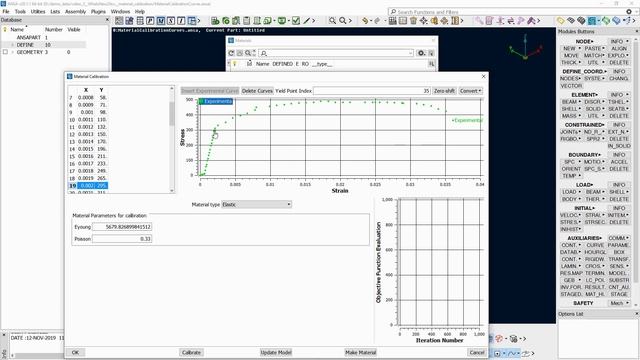
Task: Click the grid table toolbar icon
Action: coord(140,20)
